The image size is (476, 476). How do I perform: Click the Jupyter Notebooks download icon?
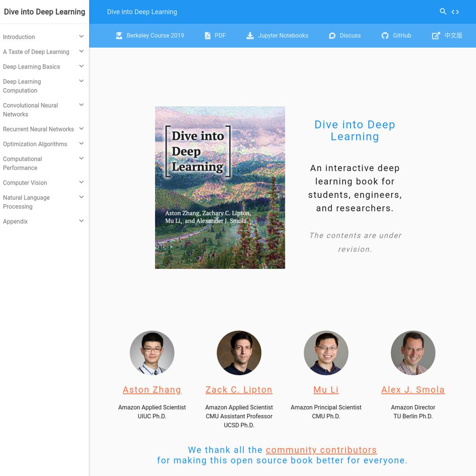click(250, 36)
